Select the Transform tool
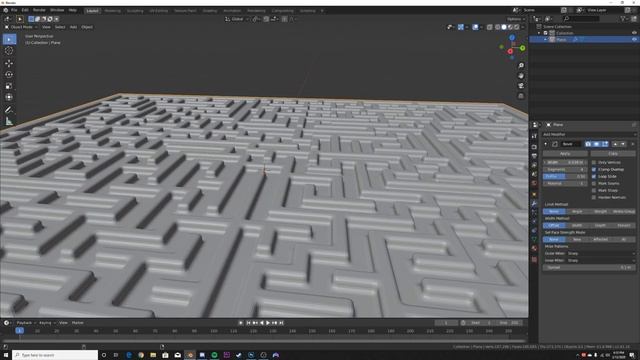The height and width of the screenshot is (360, 640). click(9, 97)
